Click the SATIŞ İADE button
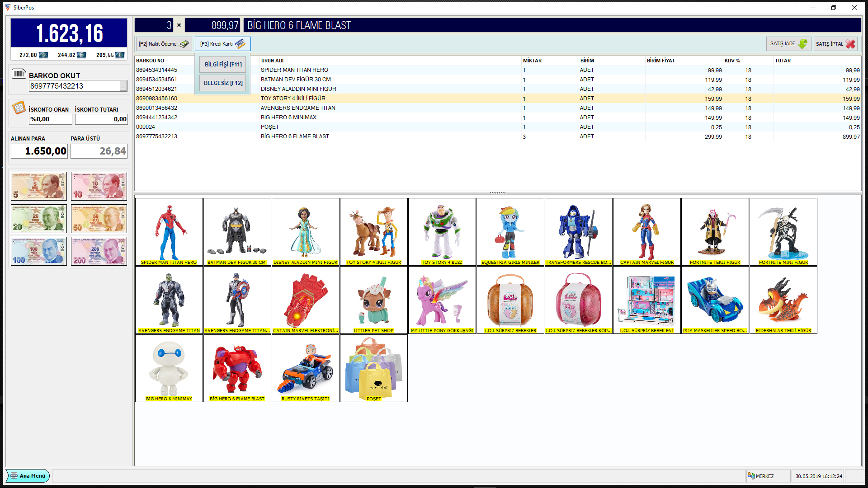Screen dimensions: 868x488 (x=788, y=44)
